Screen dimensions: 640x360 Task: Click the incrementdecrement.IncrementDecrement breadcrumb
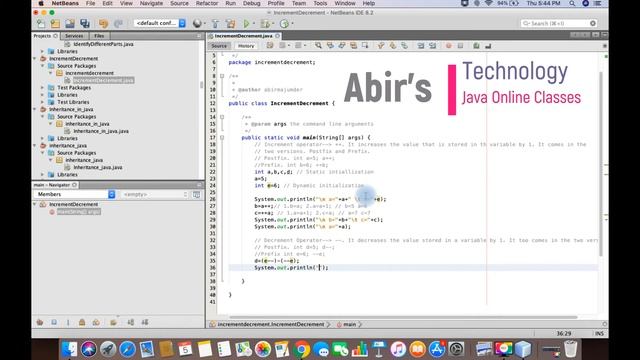point(271,324)
